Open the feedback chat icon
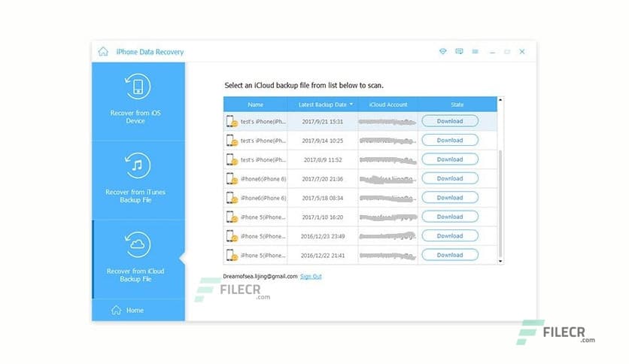Image resolution: width=629 pixels, height=364 pixels. 459,51
